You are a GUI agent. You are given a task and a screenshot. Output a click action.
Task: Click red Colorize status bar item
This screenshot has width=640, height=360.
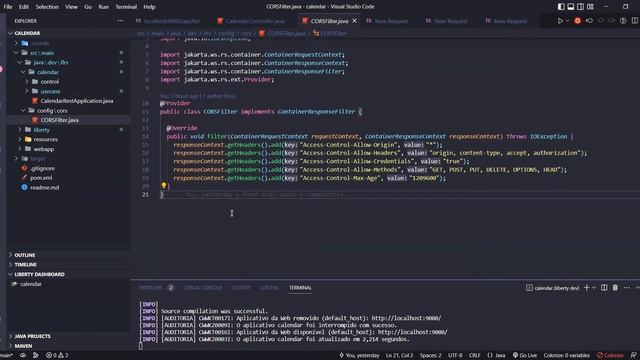(x=610, y=356)
